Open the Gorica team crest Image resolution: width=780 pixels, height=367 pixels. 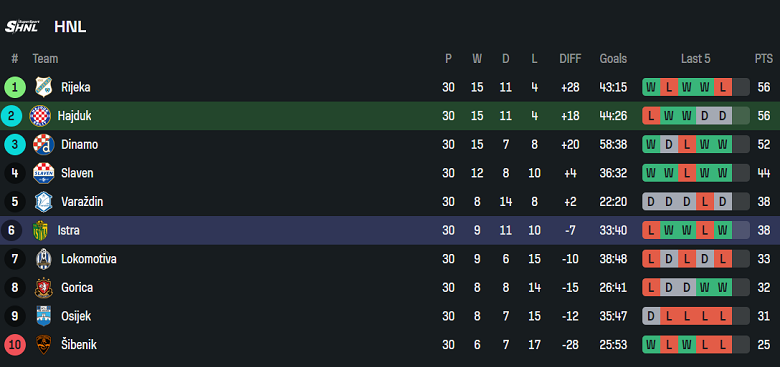click(43, 288)
